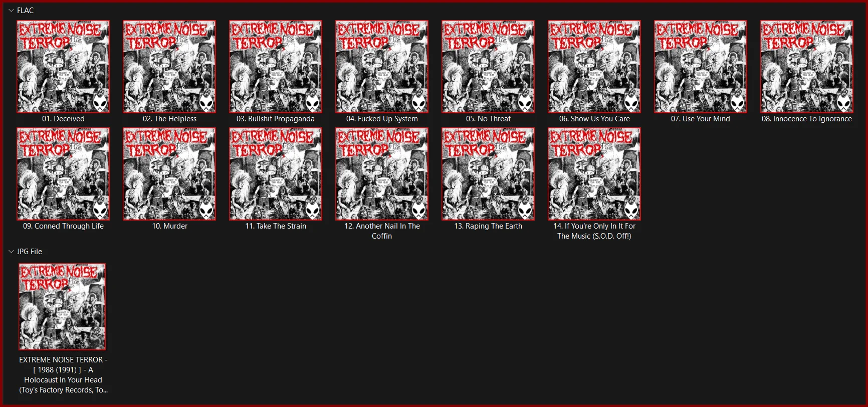This screenshot has width=868, height=407.
Task: Select album art for 09. Conned Through Life
Action: point(63,174)
